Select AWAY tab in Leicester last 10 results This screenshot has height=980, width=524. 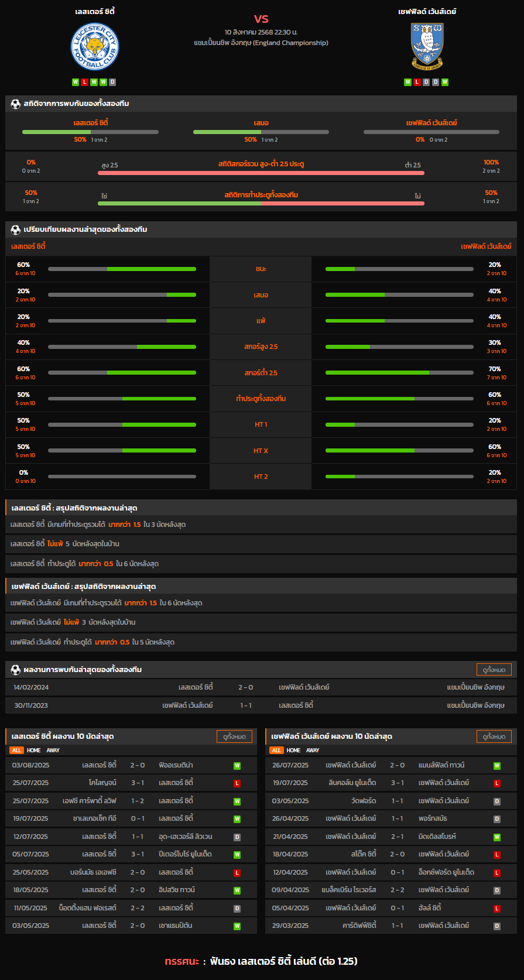(x=53, y=750)
